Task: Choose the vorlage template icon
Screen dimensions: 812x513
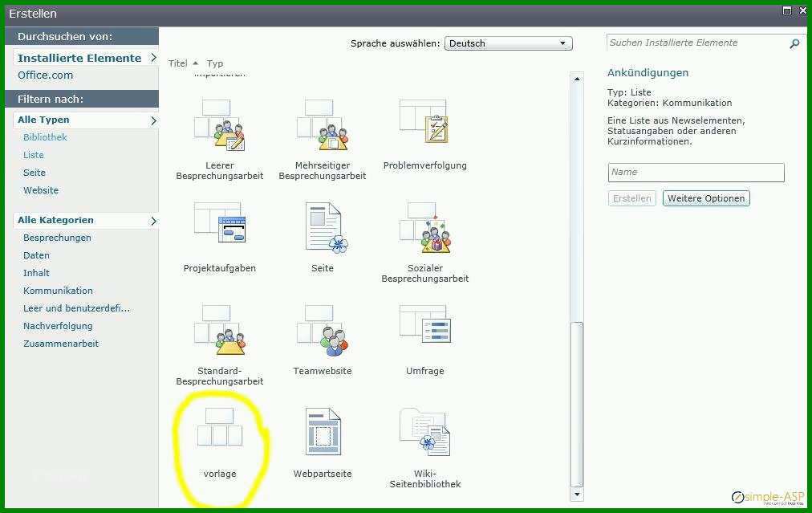Action: pyautogui.click(x=220, y=427)
